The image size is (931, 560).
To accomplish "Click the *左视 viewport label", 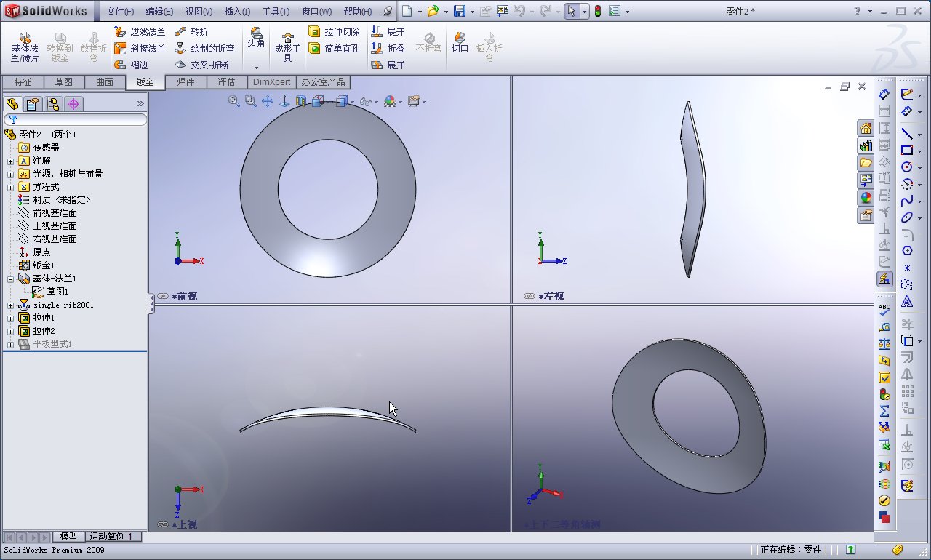I will point(551,296).
